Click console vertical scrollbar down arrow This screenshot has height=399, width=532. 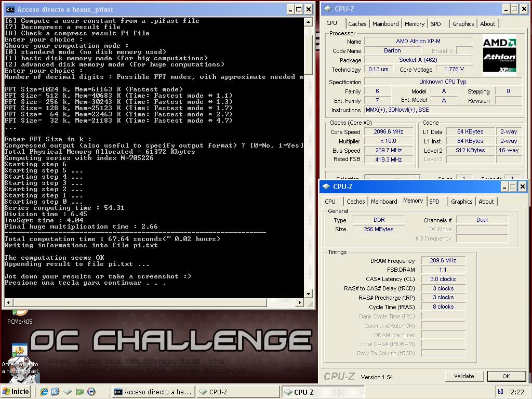308,294
